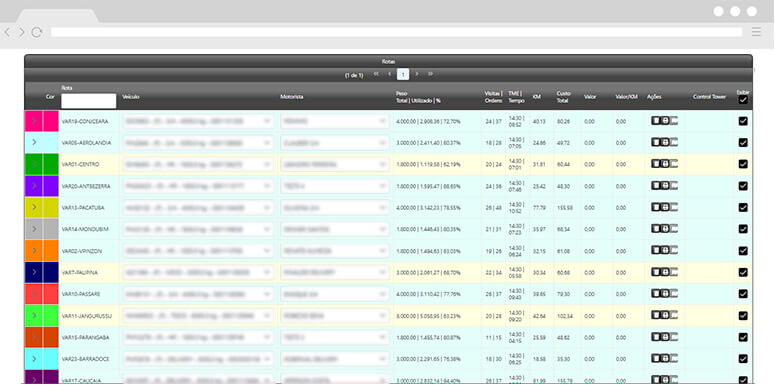
Task: Click third action icon in VAR19-CONCEARA row
Action: pos(674,121)
